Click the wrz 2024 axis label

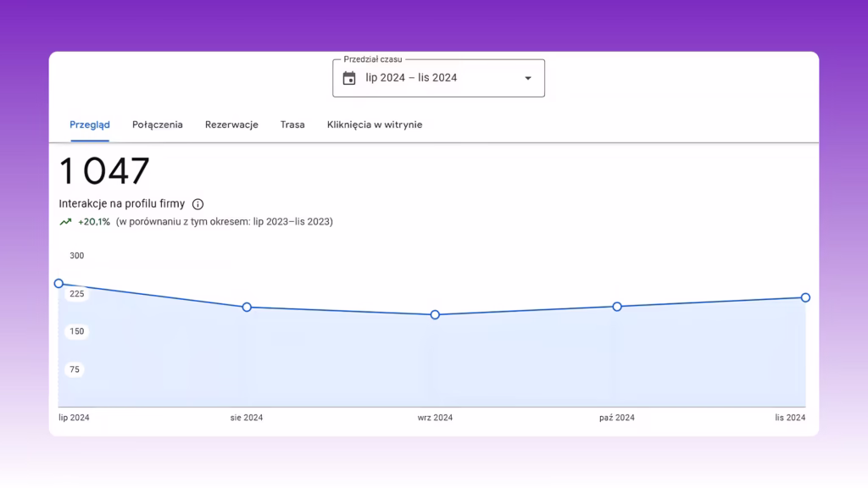[435, 418]
